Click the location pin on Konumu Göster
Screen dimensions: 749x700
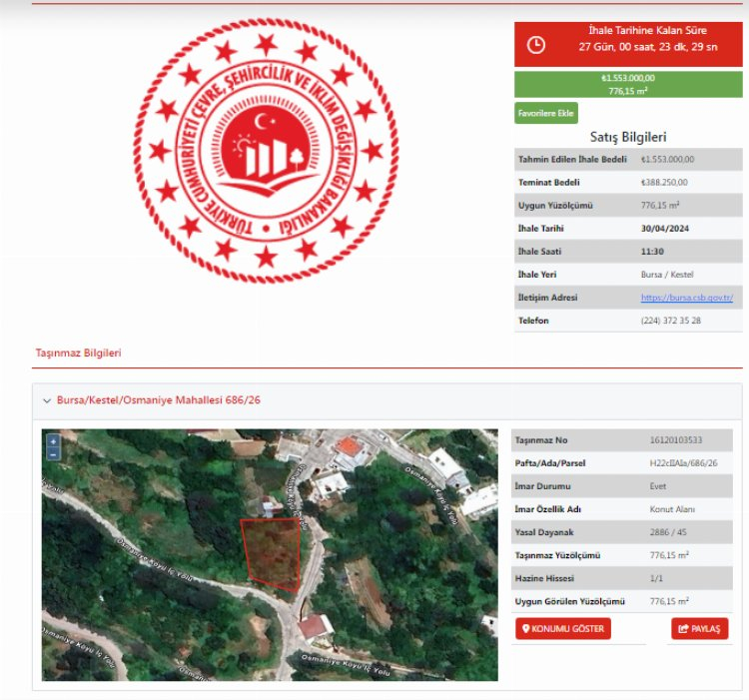point(526,629)
